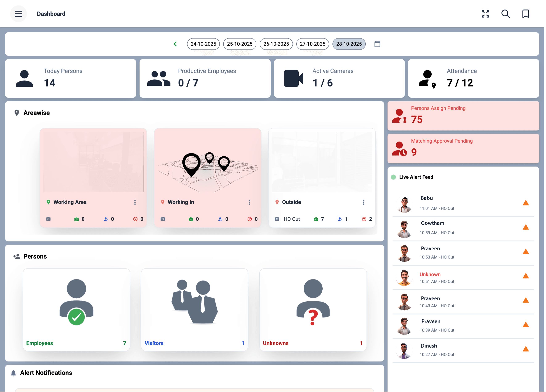The image size is (546, 392).
Task: Click unknown question icon in Working In card
Action: point(250,219)
